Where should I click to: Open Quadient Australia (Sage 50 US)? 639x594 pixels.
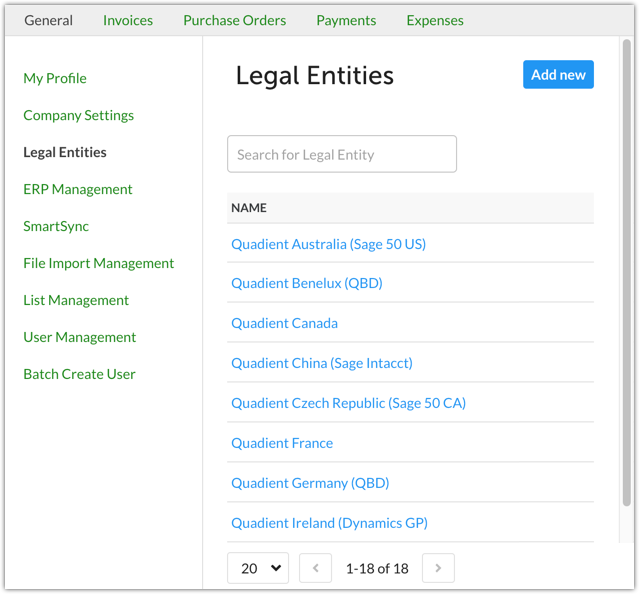328,244
